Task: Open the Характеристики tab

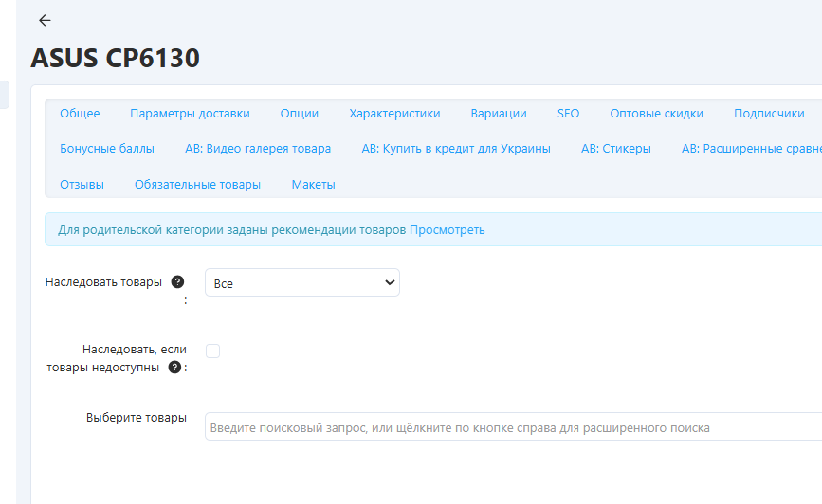Action: (x=394, y=114)
